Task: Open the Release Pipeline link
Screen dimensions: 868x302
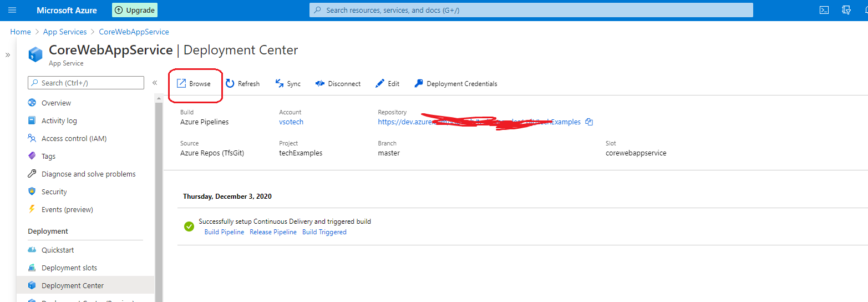Action: [273, 232]
